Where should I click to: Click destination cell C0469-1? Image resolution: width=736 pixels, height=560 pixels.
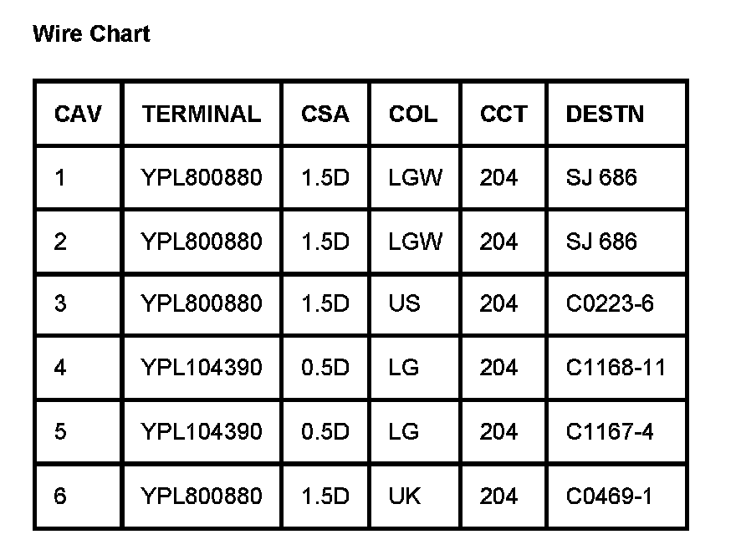click(609, 496)
